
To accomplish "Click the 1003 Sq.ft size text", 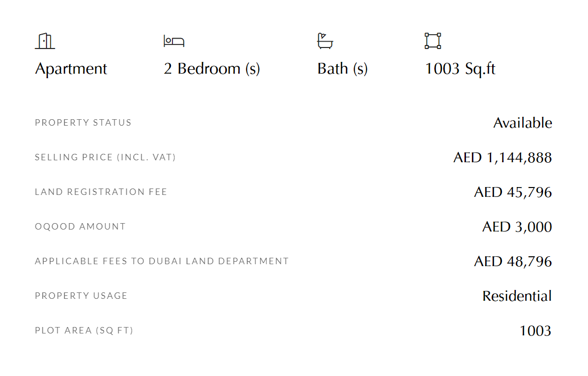I will click(460, 69).
